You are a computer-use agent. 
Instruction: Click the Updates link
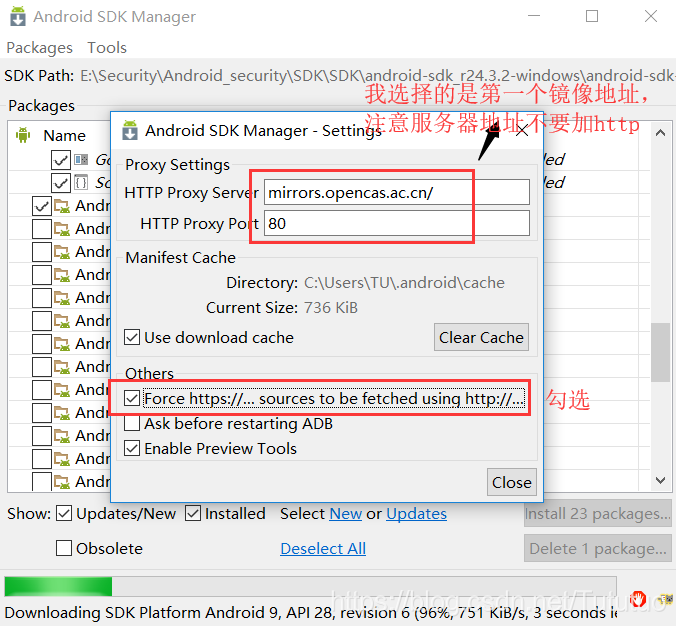[x=416, y=513]
